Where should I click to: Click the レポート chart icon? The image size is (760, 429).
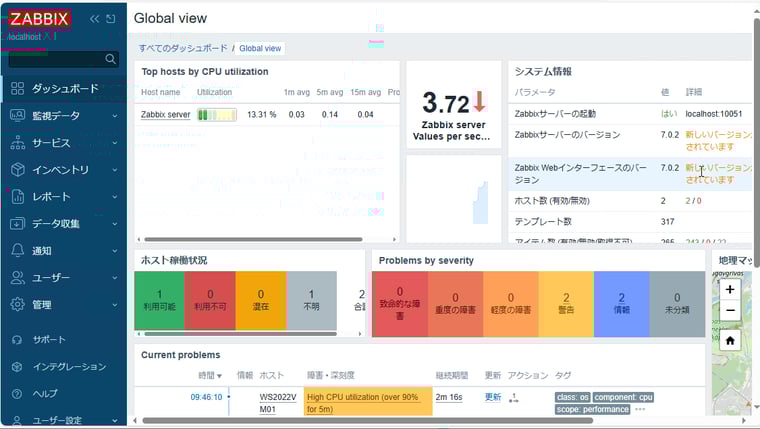(17, 196)
